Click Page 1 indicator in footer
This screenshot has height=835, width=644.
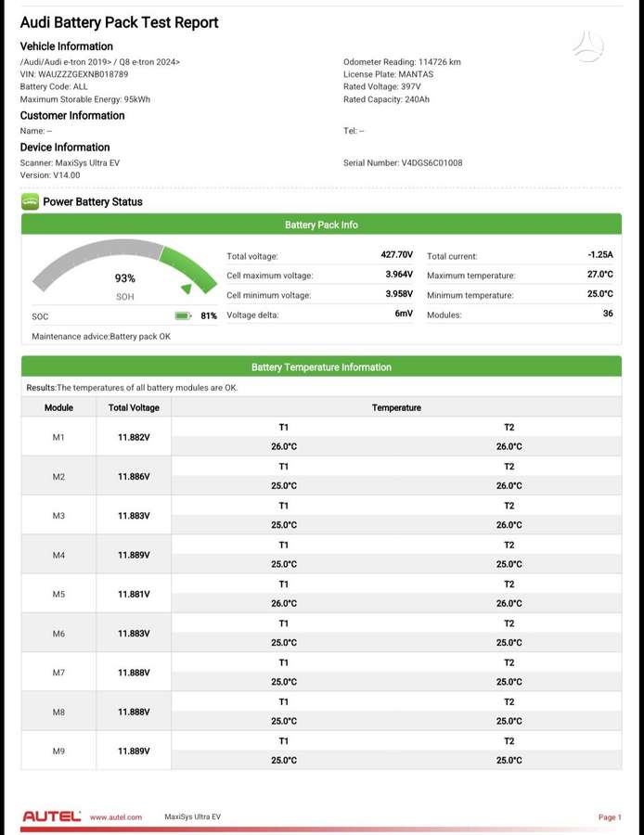[610, 816]
